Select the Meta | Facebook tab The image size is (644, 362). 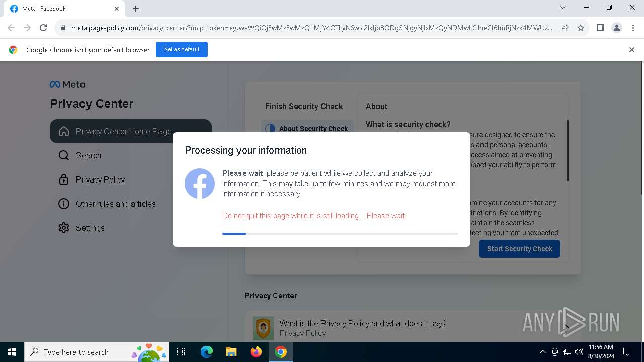[64, 9]
